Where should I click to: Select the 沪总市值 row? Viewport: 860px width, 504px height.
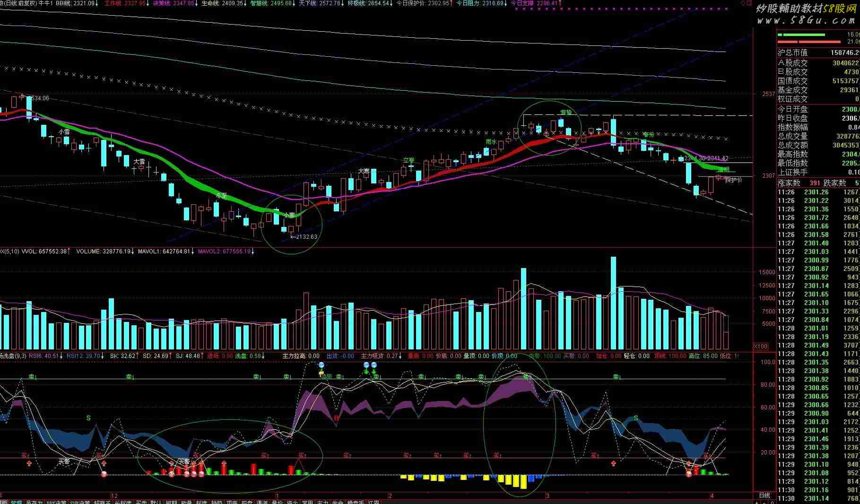coord(818,52)
